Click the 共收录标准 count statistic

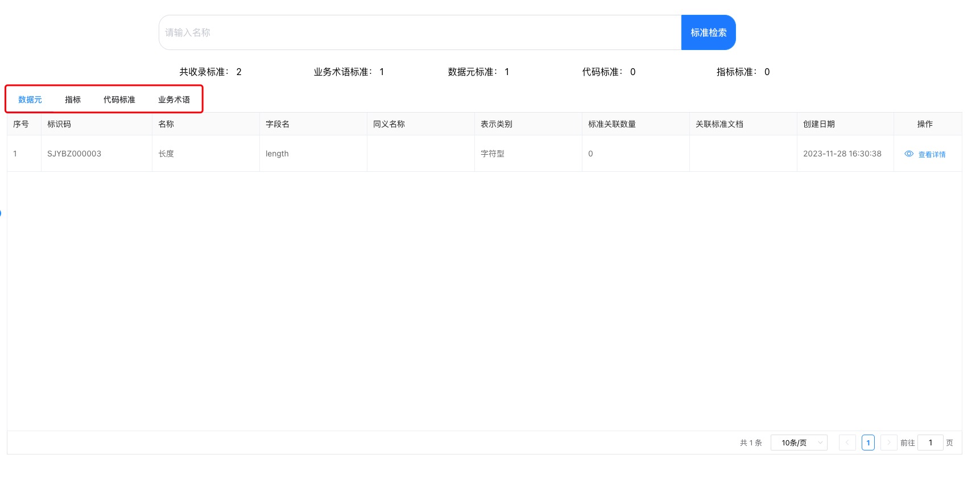(x=210, y=72)
